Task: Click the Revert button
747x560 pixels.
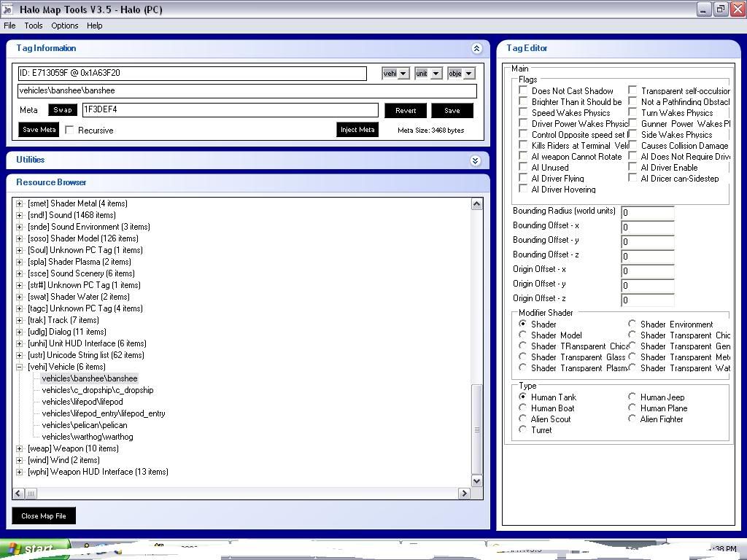Action: 406,111
